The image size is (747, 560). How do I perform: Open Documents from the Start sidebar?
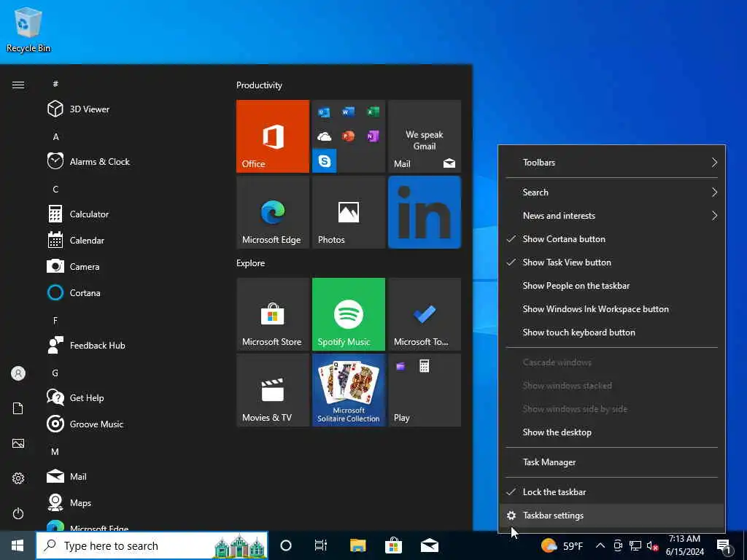pyautogui.click(x=18, y=408)
